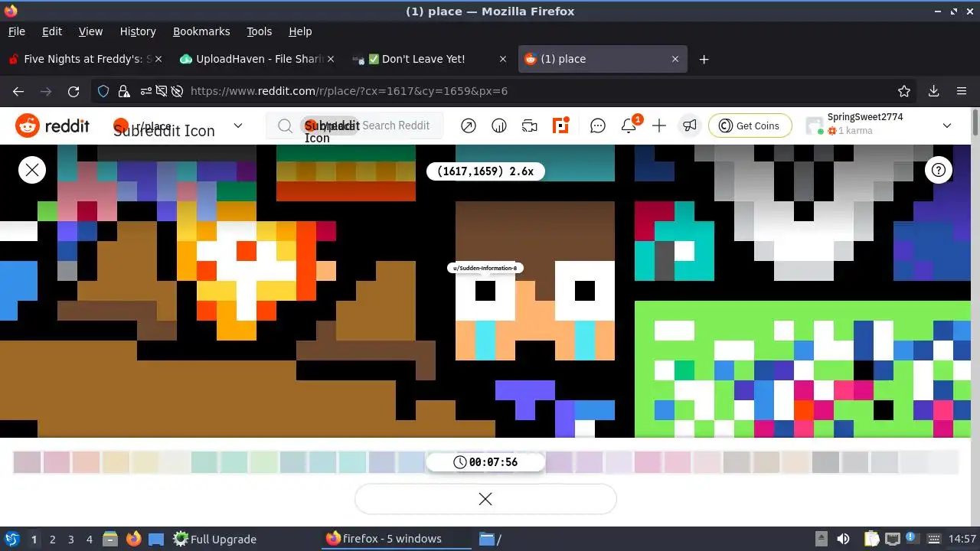Screen dimensions: 980x551
Task: Bookmark this page with star icon
Action: 904,91
